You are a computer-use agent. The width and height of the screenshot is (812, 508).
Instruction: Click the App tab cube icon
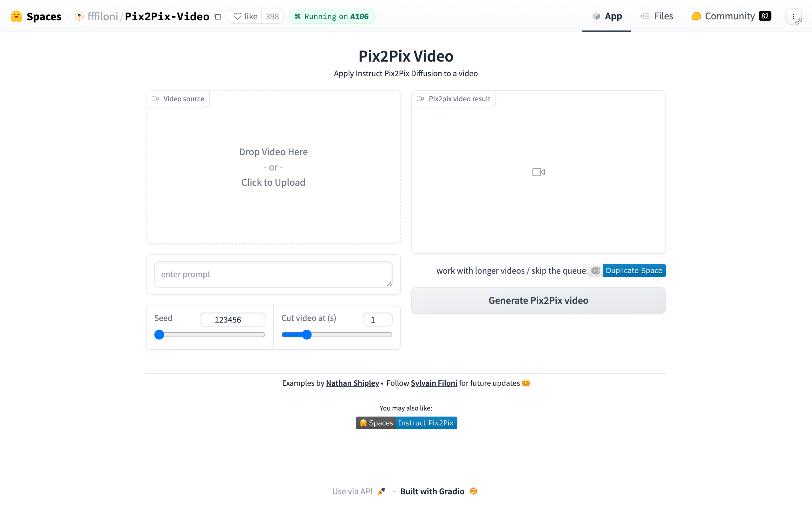(x=596, y=16)
